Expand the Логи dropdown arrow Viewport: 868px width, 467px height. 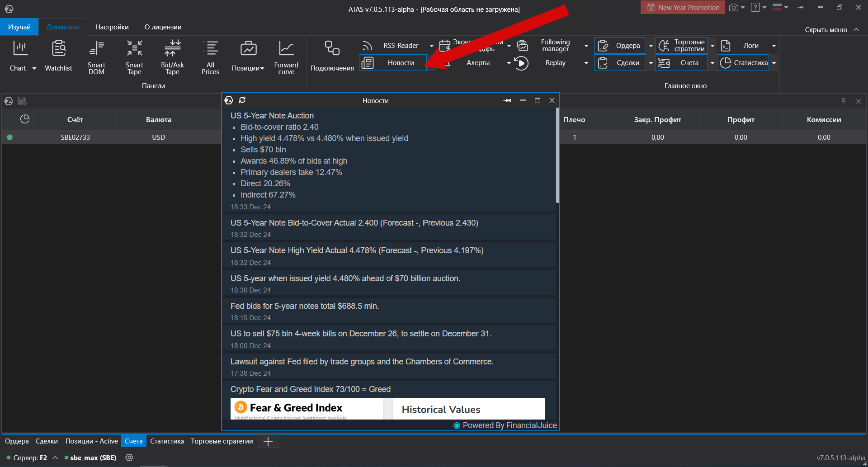click(774, 46)
